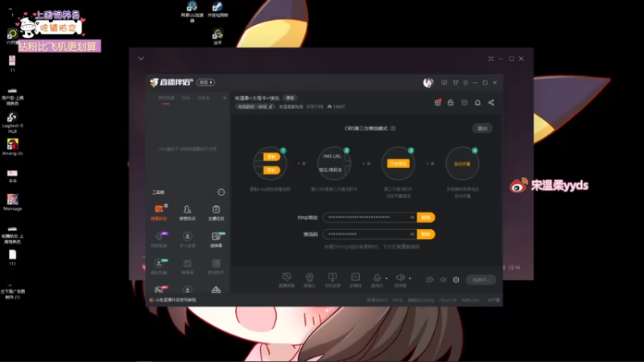
Task: Switch to first scene tab with orange underline
Action: pyautogui.click(x=167, y=98)
